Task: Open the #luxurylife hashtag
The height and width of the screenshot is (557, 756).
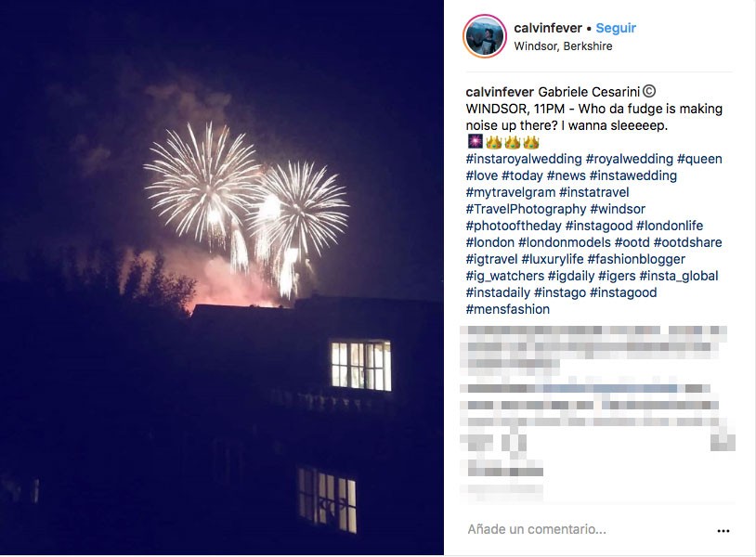Action: 553,259
